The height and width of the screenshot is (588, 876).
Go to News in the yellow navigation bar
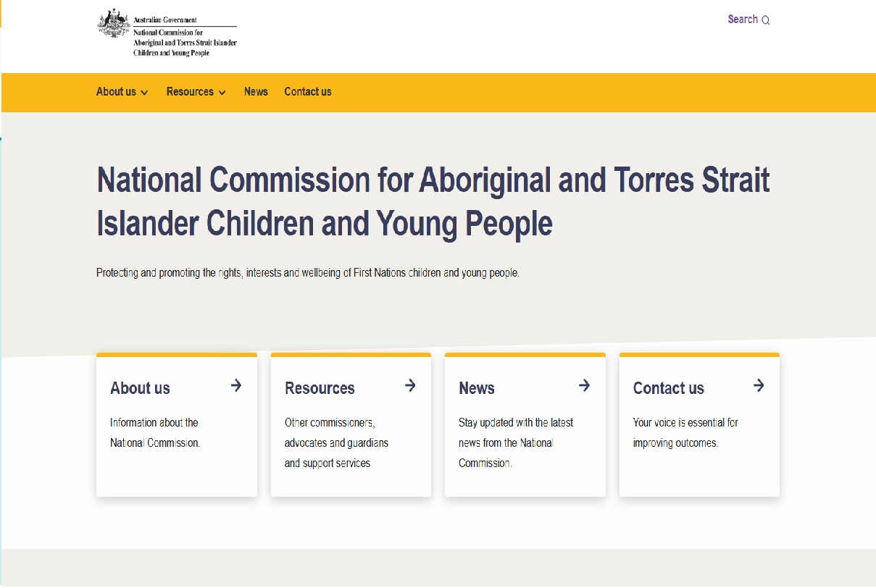256,92
